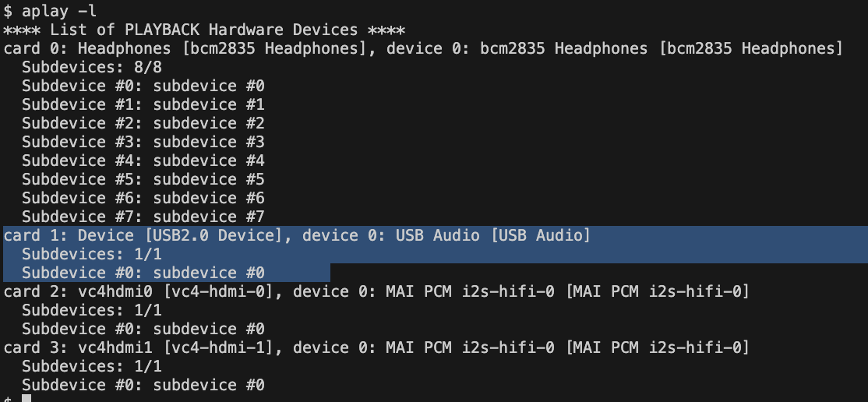This screenshot has width=868, height=402.
Task: Pick the "Subdevice #4" line
Action: [143, 160]
